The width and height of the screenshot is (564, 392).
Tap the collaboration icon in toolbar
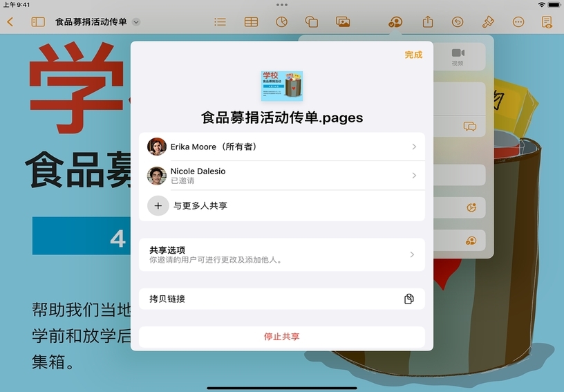pyautogui.click(x=395, y=22)
